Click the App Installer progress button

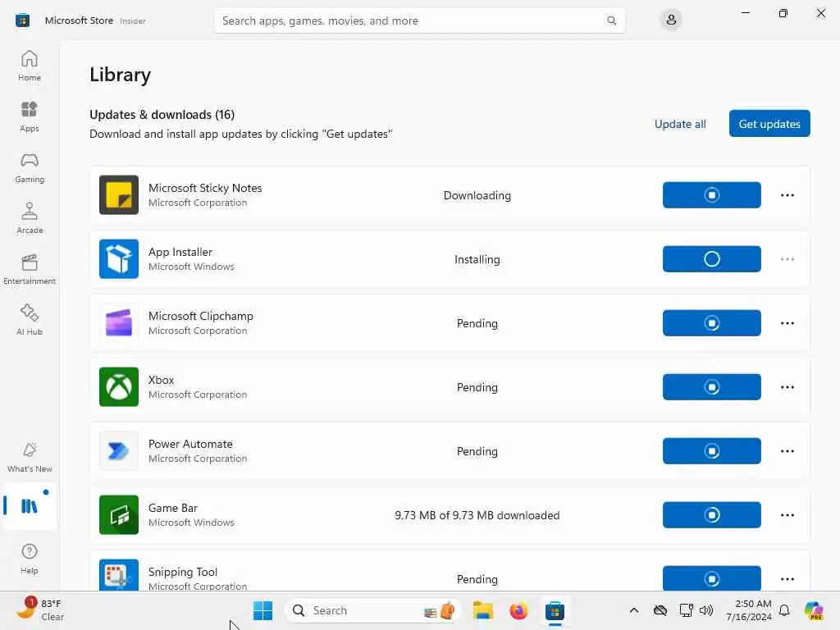click(711, 258)
